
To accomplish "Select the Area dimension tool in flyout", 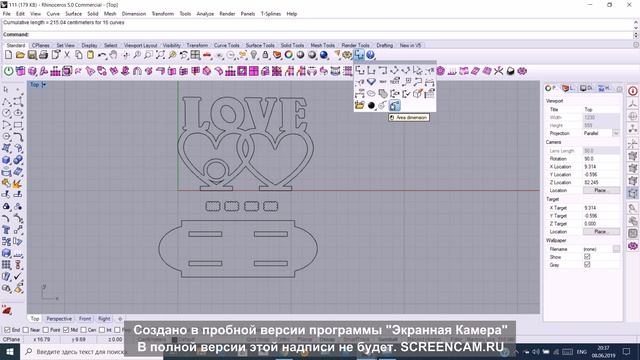I will (394, 105).
